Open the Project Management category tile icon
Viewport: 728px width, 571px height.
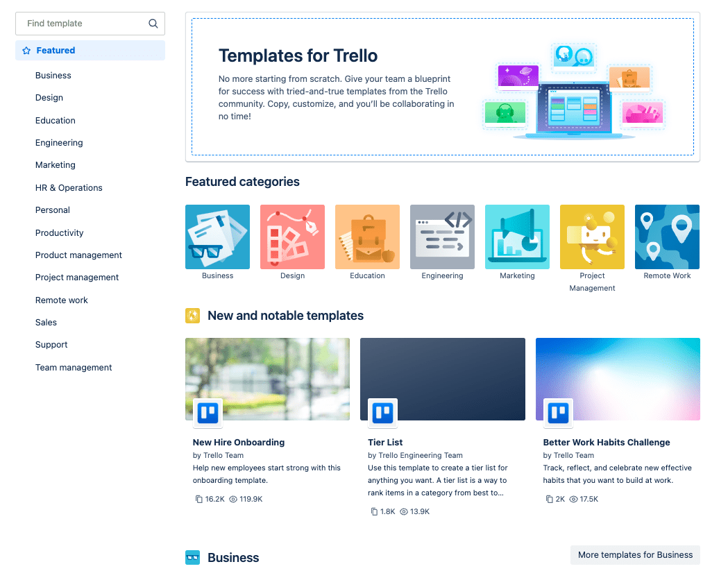[x=592, y=237]
